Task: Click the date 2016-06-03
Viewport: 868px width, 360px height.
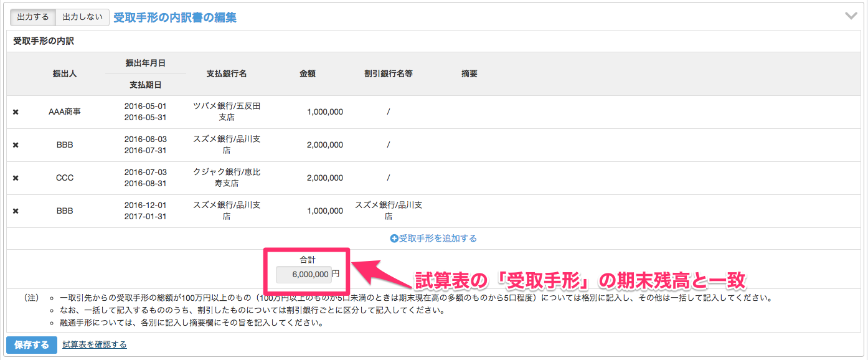Action: pyautogui.click(x=146, y=139)
